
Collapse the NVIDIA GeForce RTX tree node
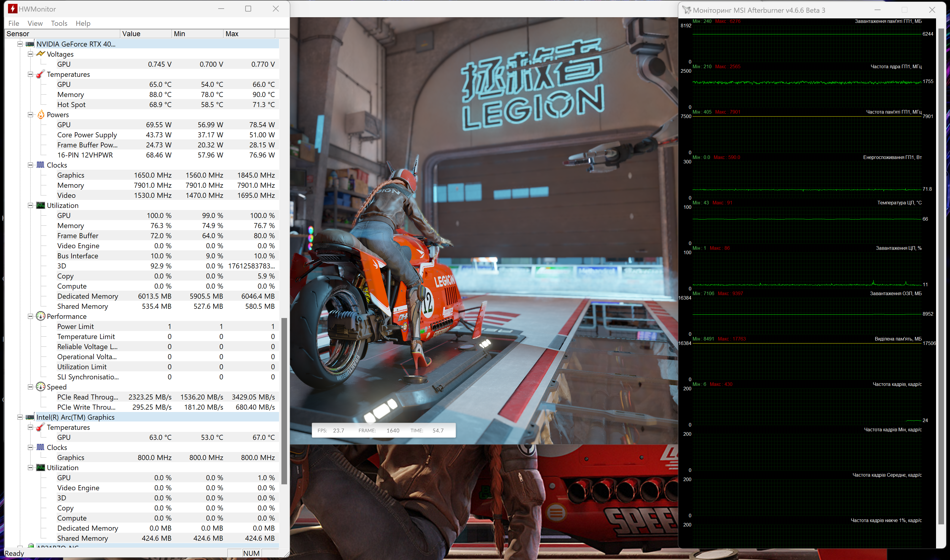[20, 44]
